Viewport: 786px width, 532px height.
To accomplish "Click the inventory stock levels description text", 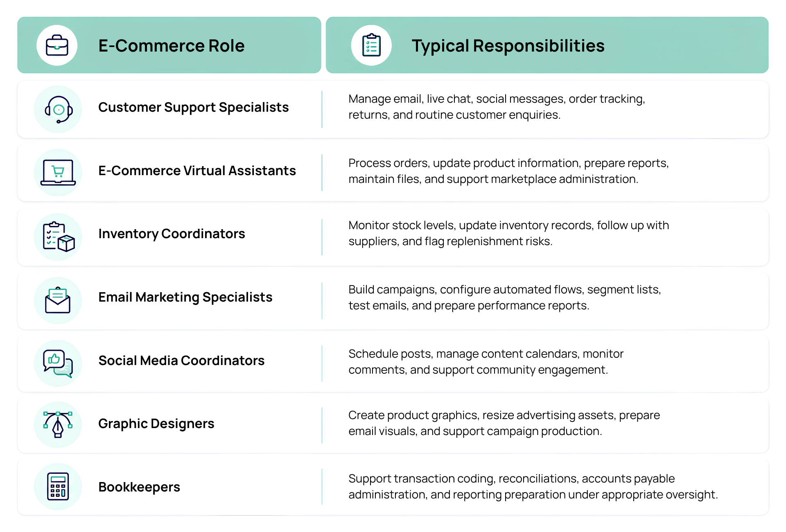I will click(x=508, y=233).
